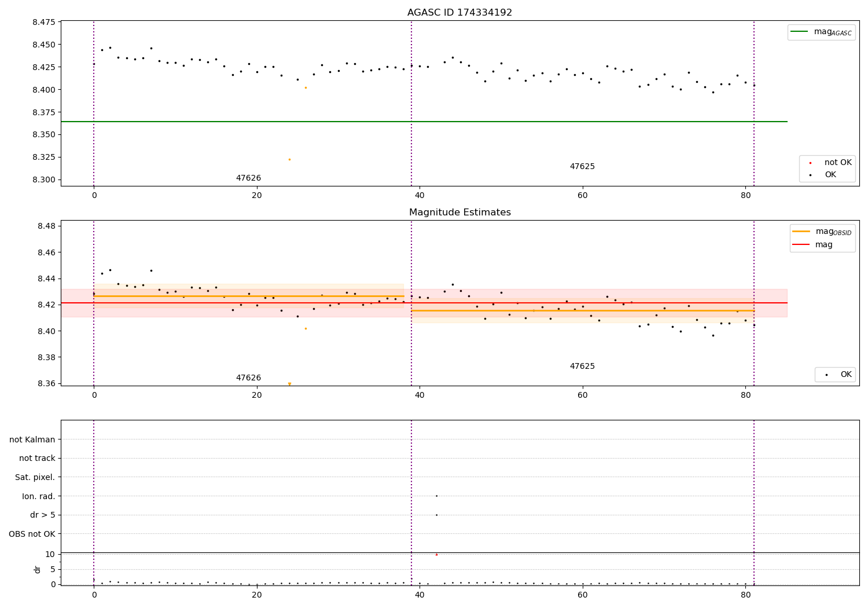Screen dimensions: 868x608
Task: Click the 'OBS not OK' axis label
Action: tap(32, 534)
